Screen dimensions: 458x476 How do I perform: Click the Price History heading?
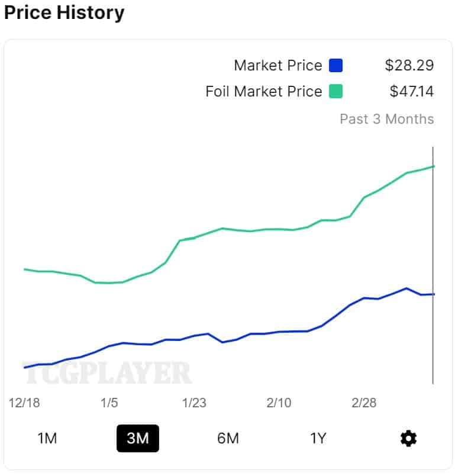click(64, 12)
